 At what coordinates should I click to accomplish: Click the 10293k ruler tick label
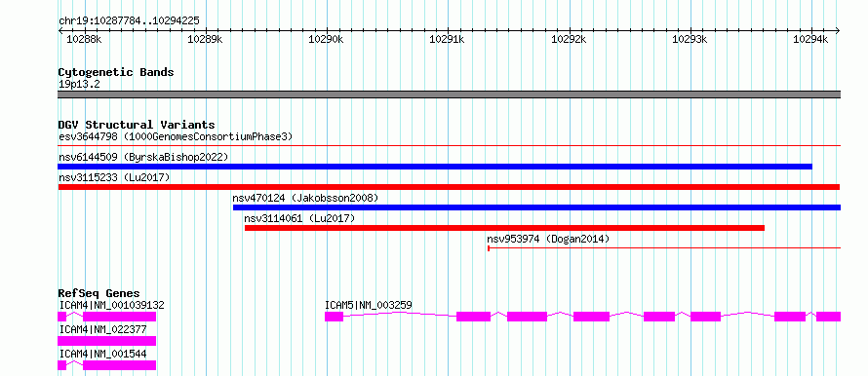tap(690, 39)
